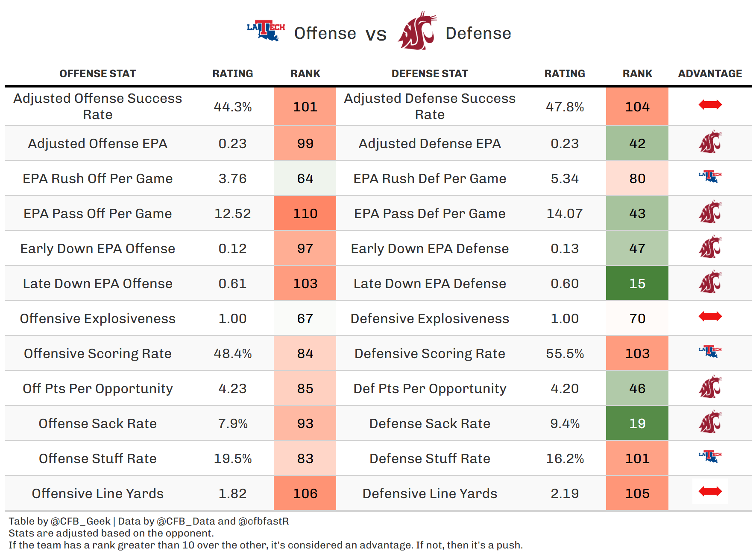The image size is (756, 560).
Task: Click LA Tech advantage icon in EPA Rush row
Action: [x=710, y=176]
